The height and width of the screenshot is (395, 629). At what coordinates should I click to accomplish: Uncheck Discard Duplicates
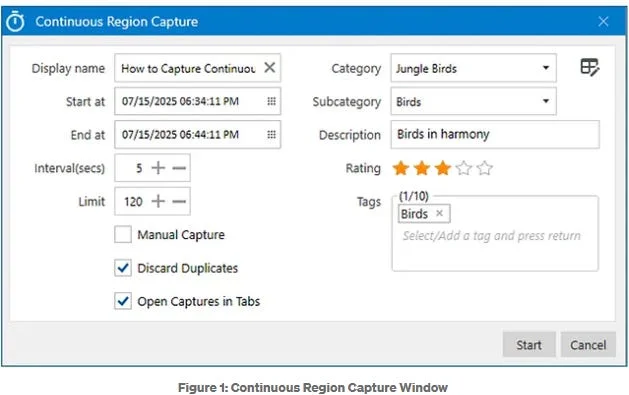click(x=123, y=268)
